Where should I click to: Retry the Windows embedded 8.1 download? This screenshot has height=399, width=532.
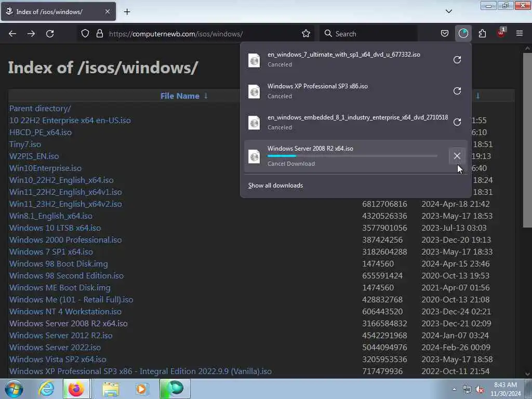457,122
